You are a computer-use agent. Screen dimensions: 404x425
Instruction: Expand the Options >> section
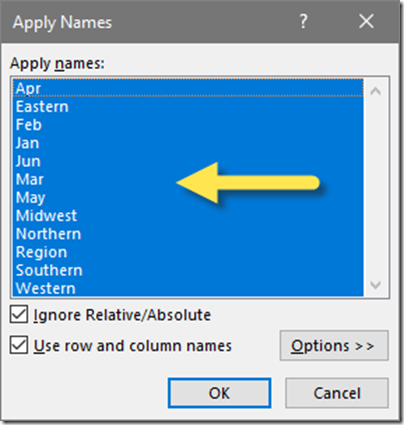[x=334, y=345]
